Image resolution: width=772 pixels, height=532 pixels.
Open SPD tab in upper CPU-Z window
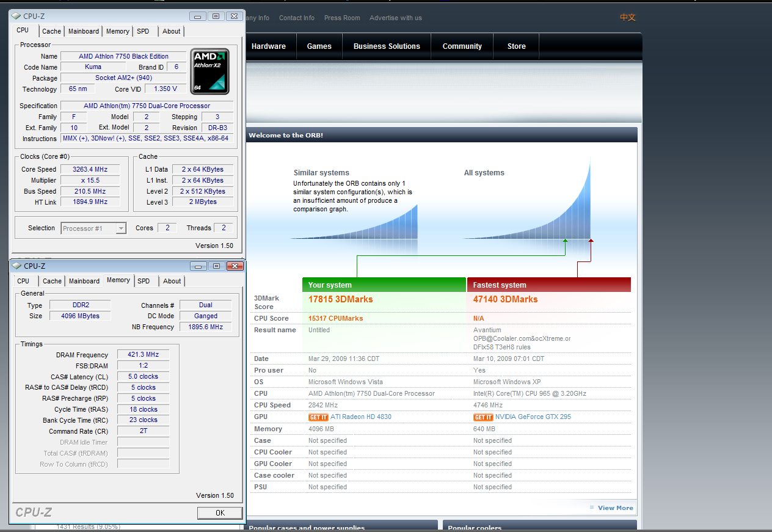pyautogui.click(x=143, y=31)
